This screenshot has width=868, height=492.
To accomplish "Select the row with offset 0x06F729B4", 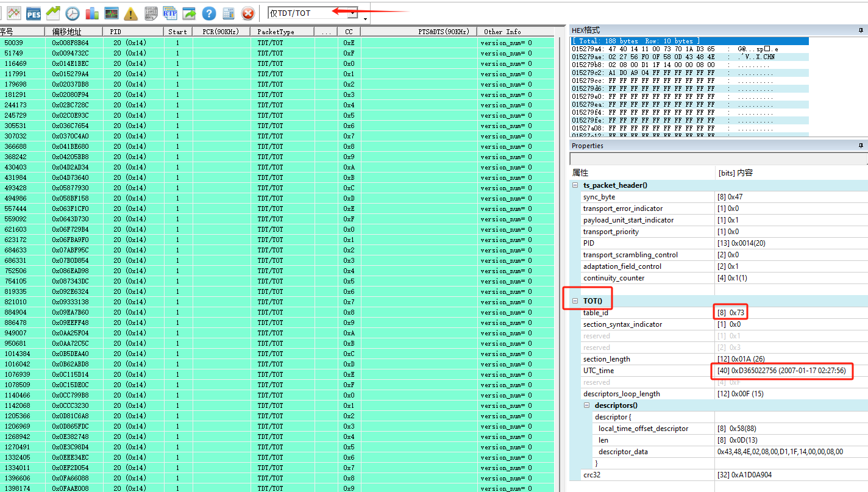I will pos(277,229).
